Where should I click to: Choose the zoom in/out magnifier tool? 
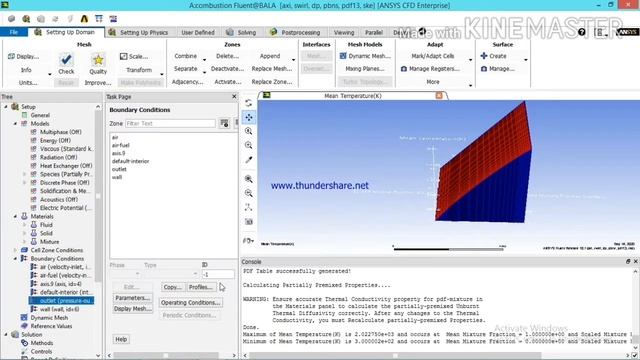(249, 131)
